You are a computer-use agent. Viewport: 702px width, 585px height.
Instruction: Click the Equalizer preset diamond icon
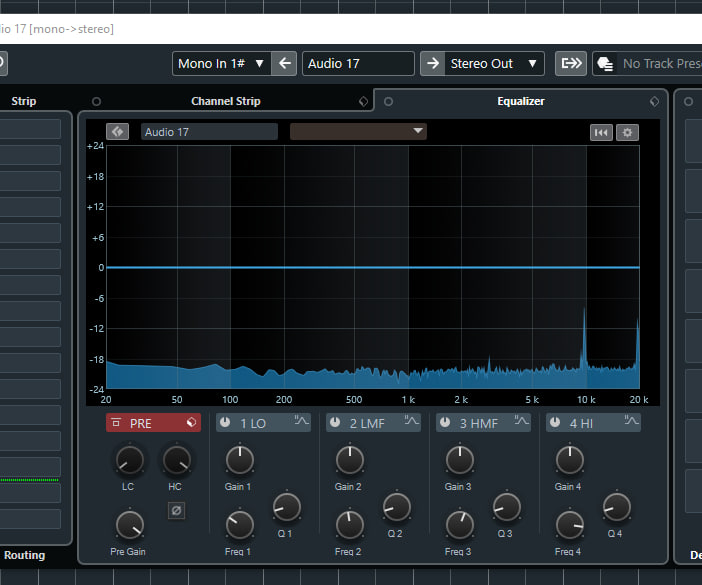pyautogui.click(x=655, y=102)
